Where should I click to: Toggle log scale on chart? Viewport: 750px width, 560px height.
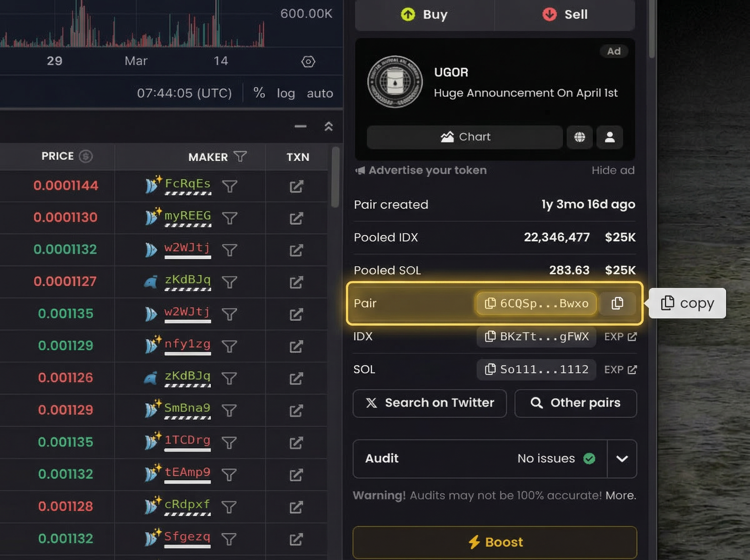(286, 93)
